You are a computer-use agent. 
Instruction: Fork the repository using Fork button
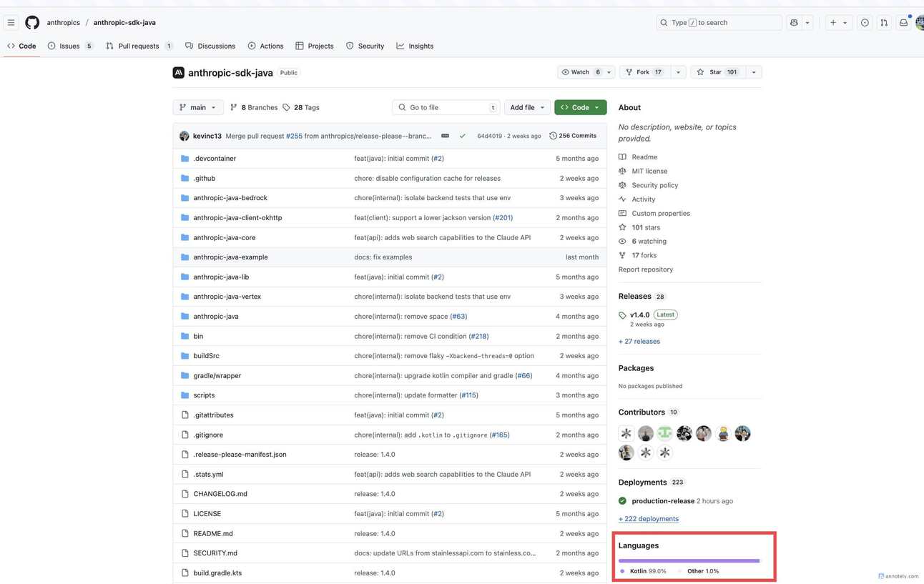point(644,72)
